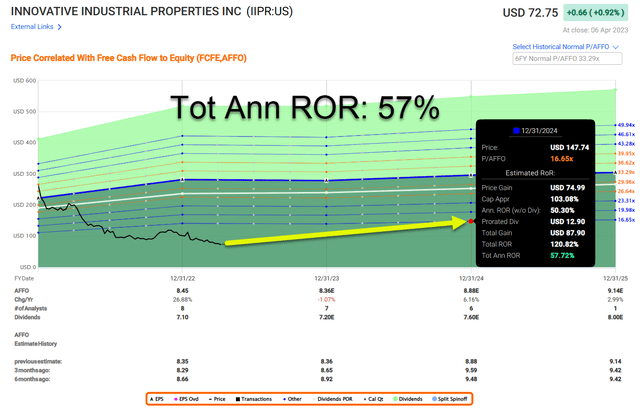Select the 39.95x multiple line label
This screenshot has width=640, height=413.
click(626, 153)
